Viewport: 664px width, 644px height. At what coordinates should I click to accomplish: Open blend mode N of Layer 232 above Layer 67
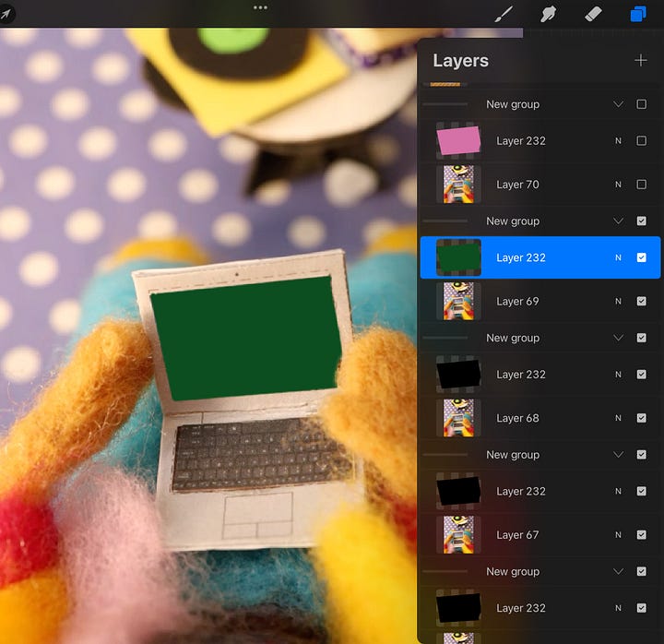pyautogui.click(x=618, y=492)
